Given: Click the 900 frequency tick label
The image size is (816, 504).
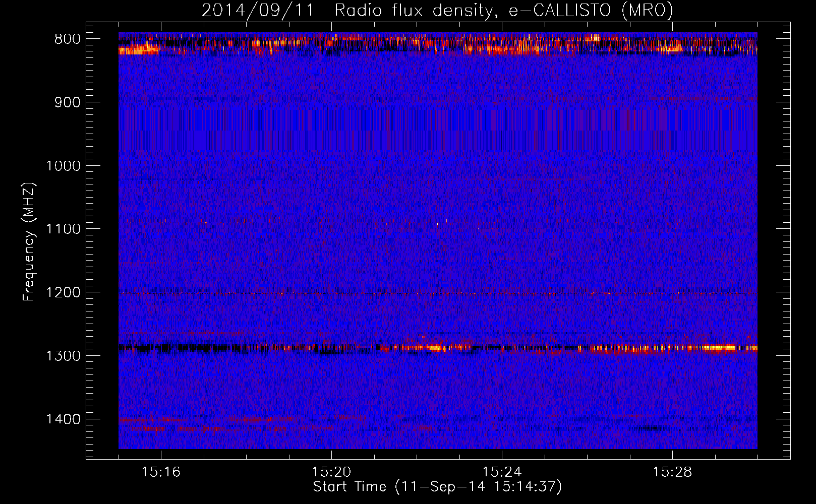Looking at the screenshot, I should coord(68,103).
